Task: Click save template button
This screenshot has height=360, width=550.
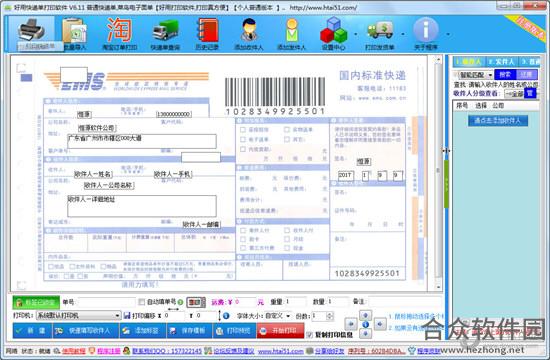Action: point(189,331)
